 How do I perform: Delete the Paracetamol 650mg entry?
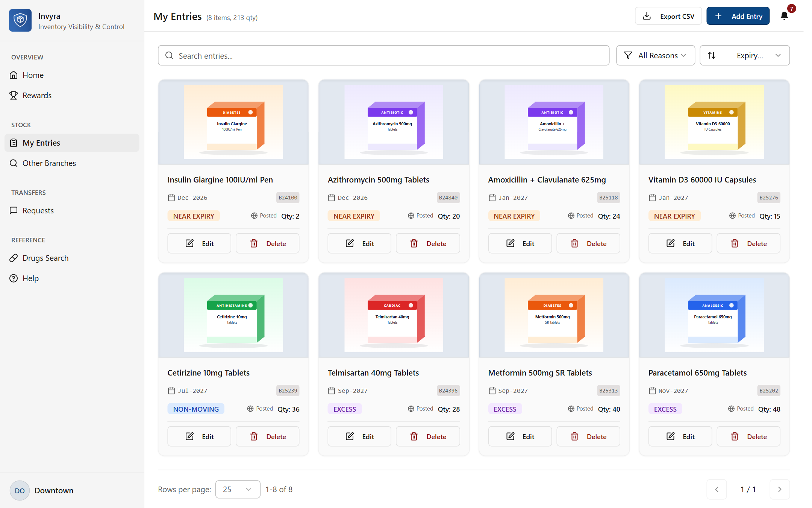[748, 437]
